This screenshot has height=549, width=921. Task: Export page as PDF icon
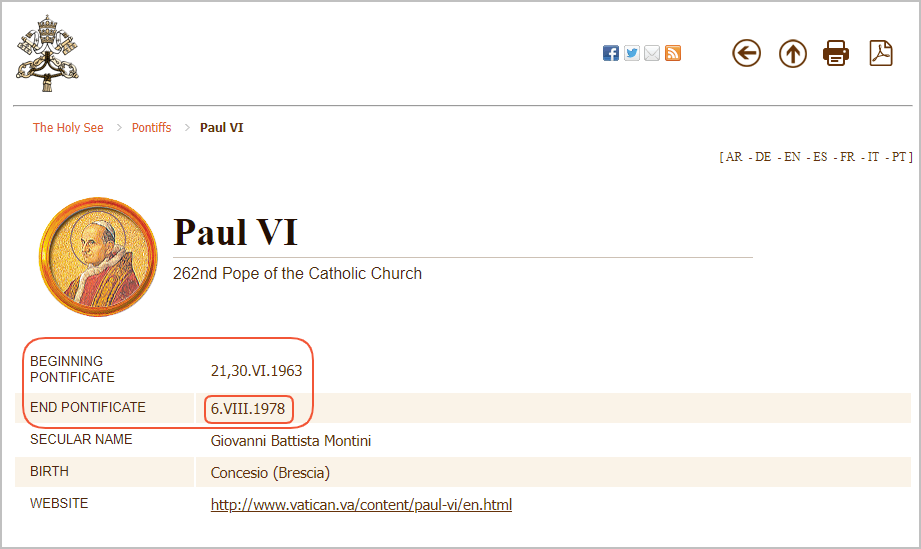[x=881, y=53]
